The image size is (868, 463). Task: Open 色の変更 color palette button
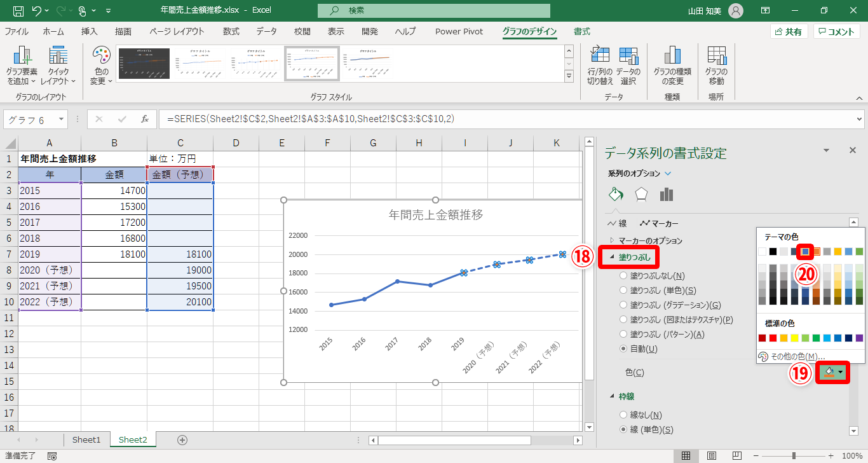point(101,66)
